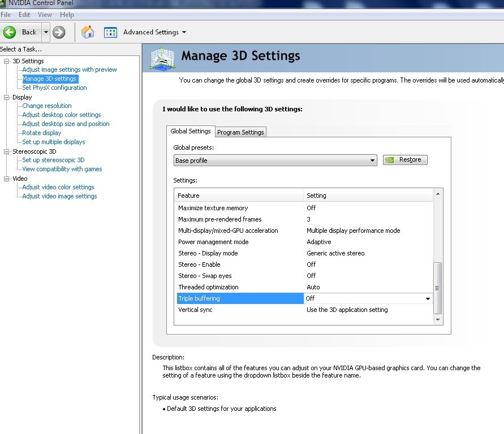Select the Triple buffering feature row
The height and width of the screenshot is (434, 504).
(240, 298)
